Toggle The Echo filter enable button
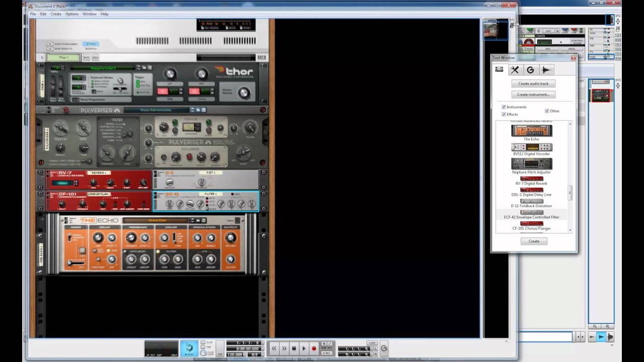This screenshot has height=362, width=644. pos(158,251)
